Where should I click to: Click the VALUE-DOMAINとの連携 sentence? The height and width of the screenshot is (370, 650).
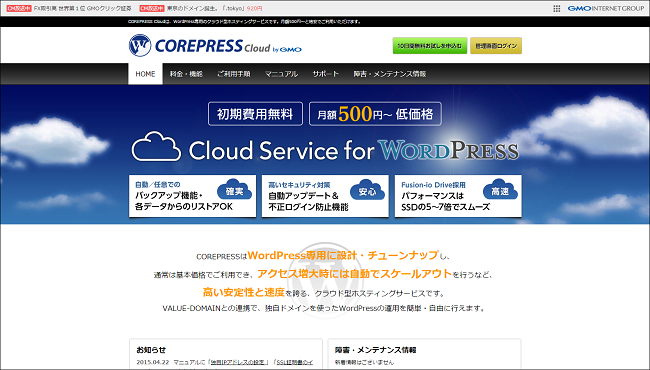[324, 308]
